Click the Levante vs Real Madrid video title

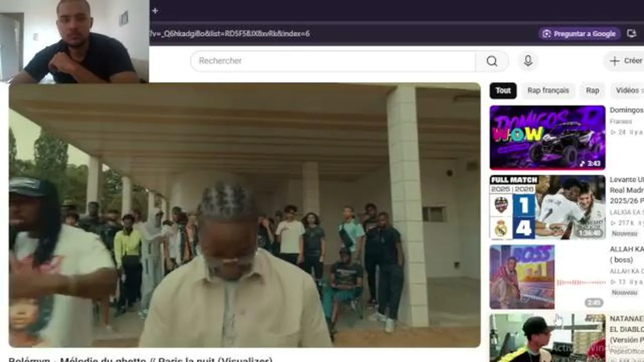click(x=626, y=191)
